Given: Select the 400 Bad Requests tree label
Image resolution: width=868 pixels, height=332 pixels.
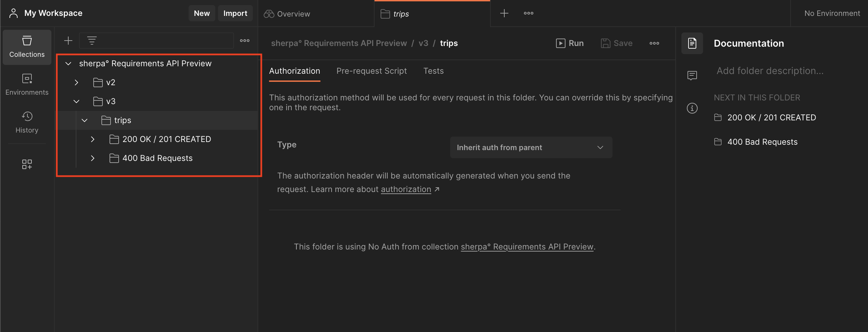Looking at the screenshot, I should click(x=158, y=158).
